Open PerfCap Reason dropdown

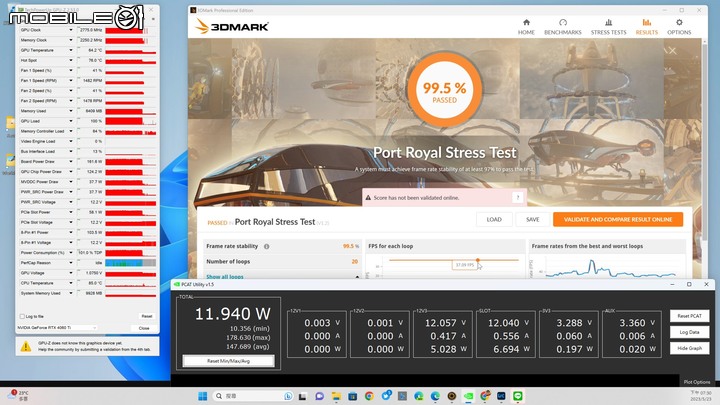[x=71, y=263]
